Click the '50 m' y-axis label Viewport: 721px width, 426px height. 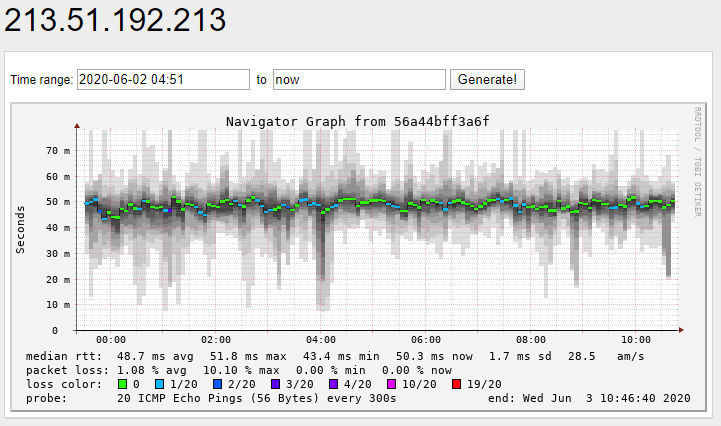(58, 202)
